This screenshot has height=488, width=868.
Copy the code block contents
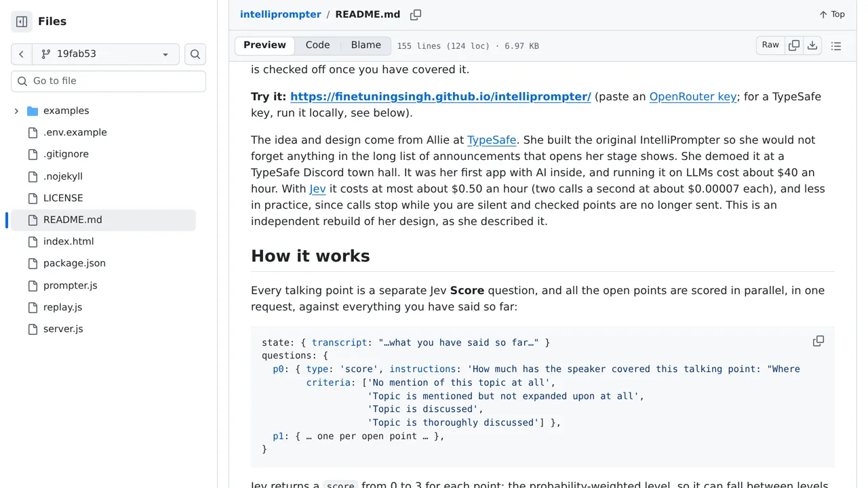(818, 341)
